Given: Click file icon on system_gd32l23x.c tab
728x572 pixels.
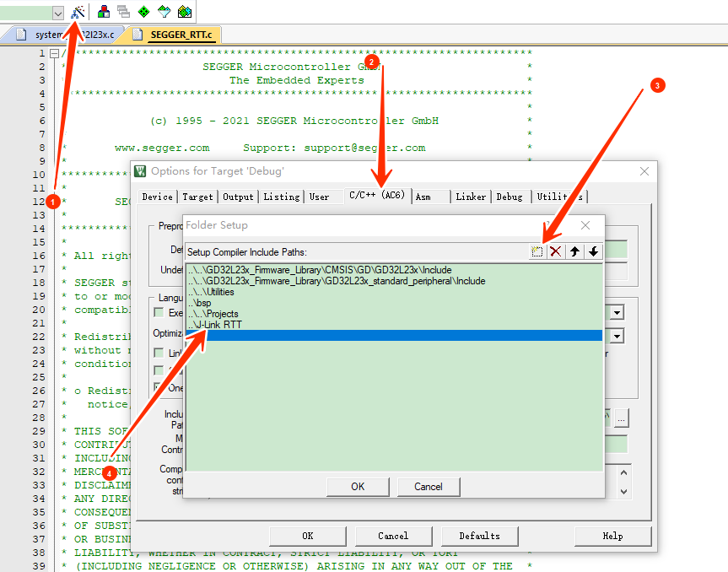Looking at the screenshot, I should pyautogui.click(x=21, y=35).
